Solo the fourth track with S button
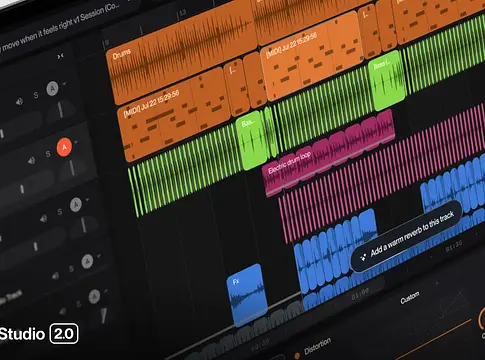Image resolution: width=485 pixels, height=360 pixels. pyautogui.click(x=71, y=269)
